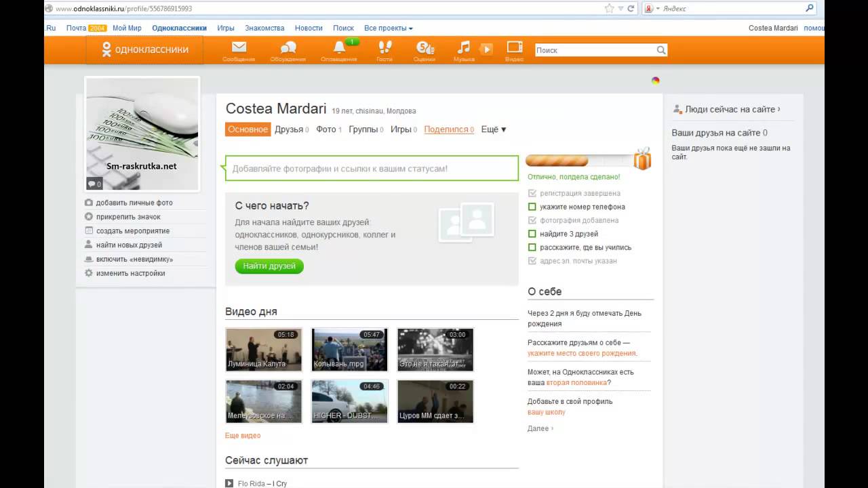The width and height of the screenshot is (868, 488).
Task: Play the HIGHER - DUBST video
Action: [349, 401]
